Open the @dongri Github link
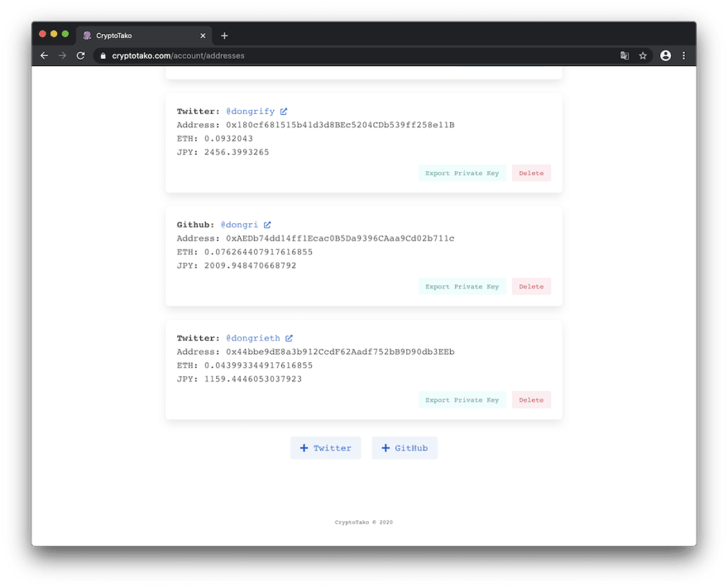728x588 pixels. pyautogui.click(x=239, y=225)
